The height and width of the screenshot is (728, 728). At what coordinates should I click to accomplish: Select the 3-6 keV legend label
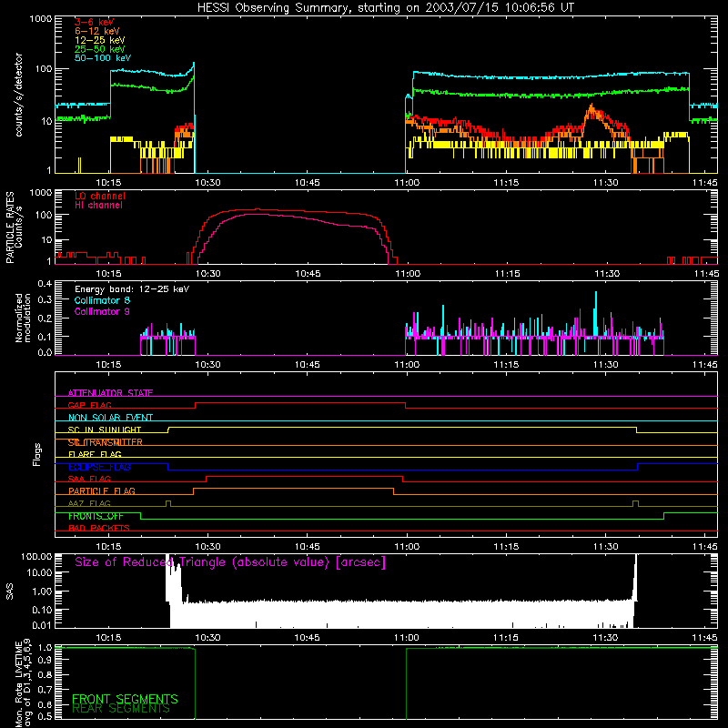coord(95,22)
